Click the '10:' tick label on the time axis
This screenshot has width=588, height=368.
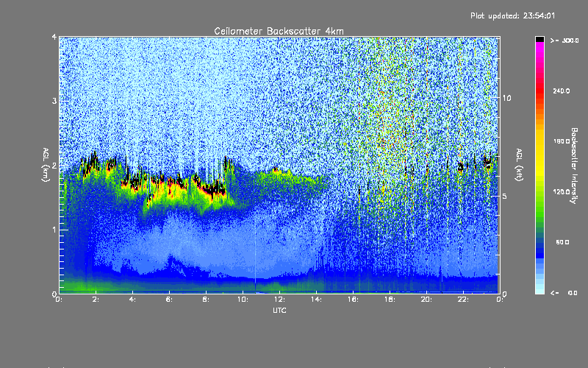click(243, 300)
